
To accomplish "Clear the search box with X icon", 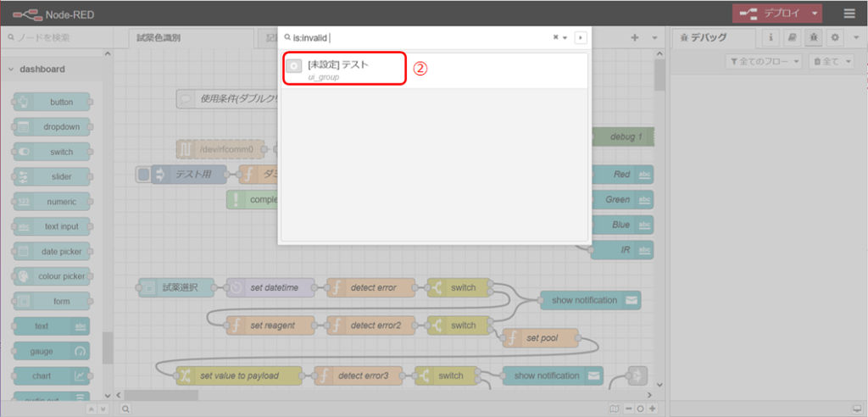I will [556, 37].
